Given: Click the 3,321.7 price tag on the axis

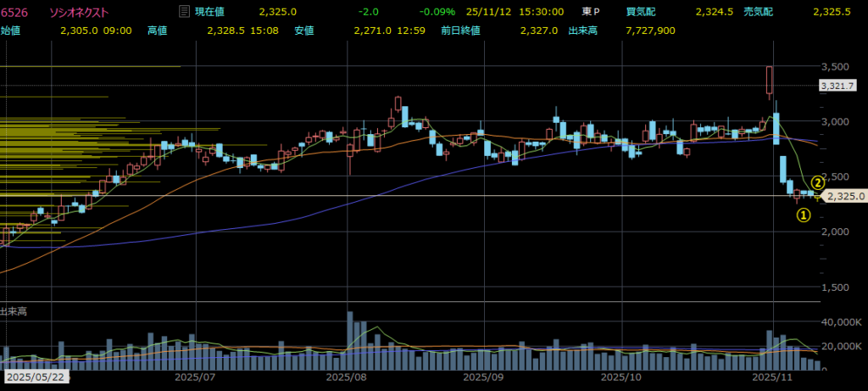Looking at the screenshot, I should coord(837,87).
